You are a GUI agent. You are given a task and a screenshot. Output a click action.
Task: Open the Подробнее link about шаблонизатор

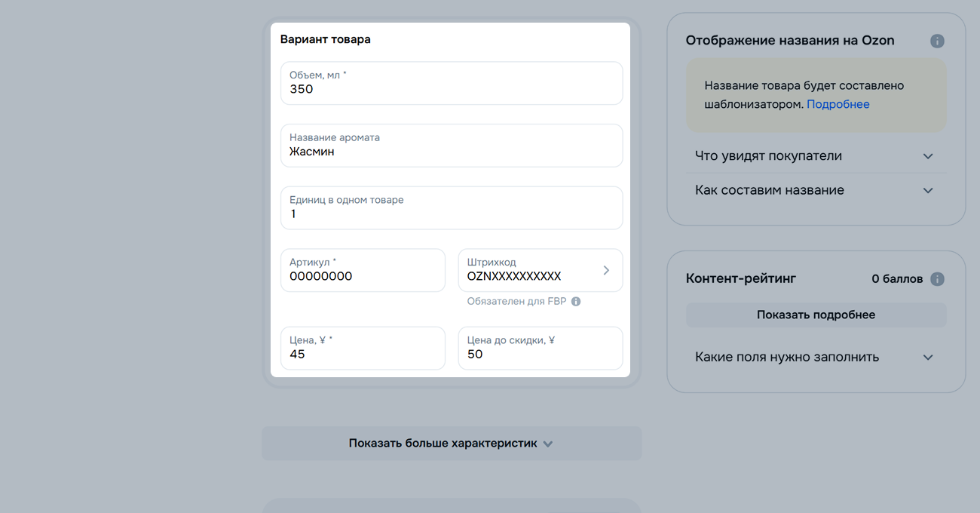click(838, 104)
